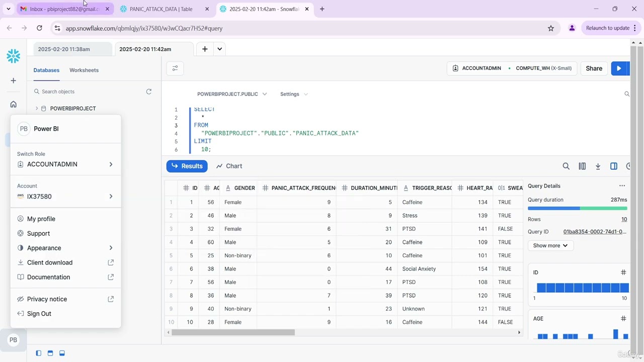
Task: Click the results horizontal scrollbar
Action: click(233, 332)
